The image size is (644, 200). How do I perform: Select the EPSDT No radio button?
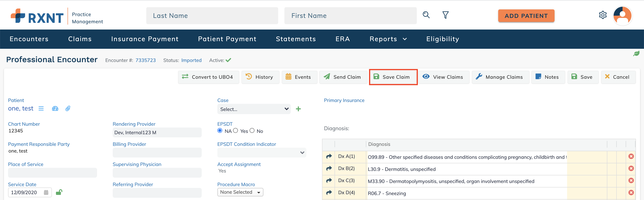(x=252, y=131)
